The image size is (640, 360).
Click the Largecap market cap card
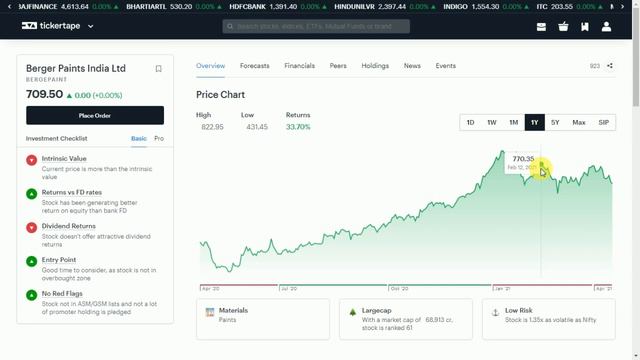coord(406,319)
